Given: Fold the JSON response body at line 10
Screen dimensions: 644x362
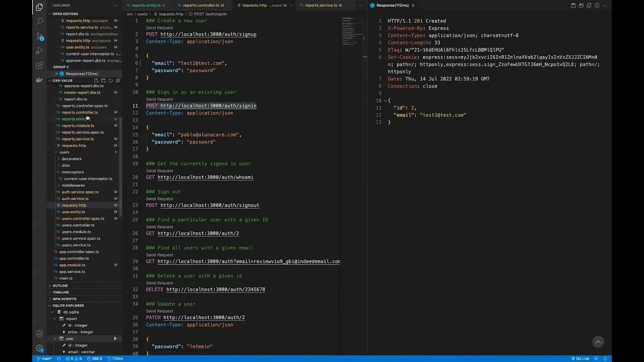Looking at the screenshot, I should click(385, 101).
